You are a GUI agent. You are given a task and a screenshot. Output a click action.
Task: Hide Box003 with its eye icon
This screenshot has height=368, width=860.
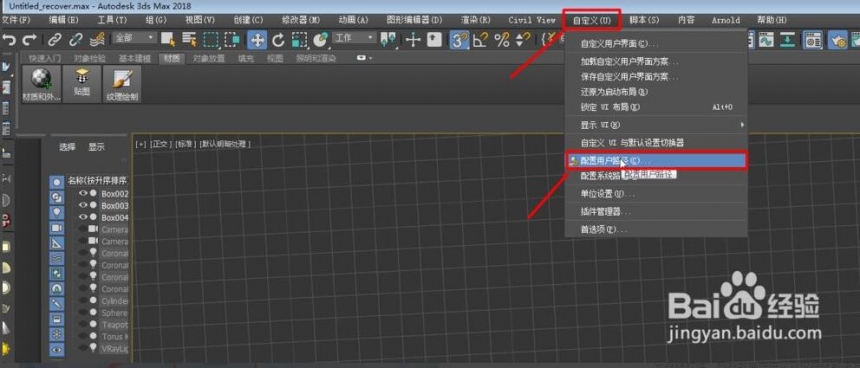pos(83,205)
